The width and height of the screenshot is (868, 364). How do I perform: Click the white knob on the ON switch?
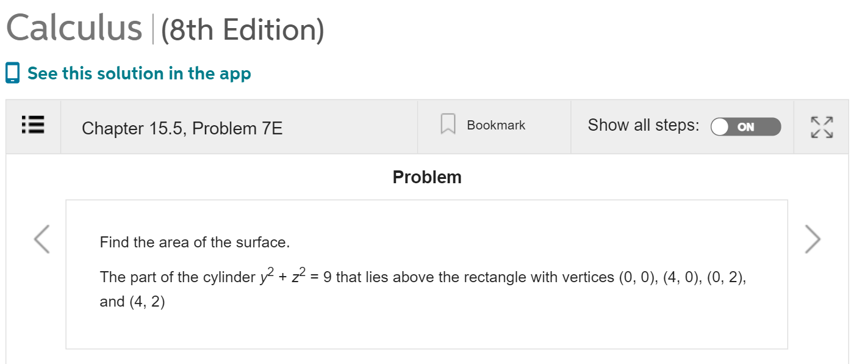[x=721, y=127]
